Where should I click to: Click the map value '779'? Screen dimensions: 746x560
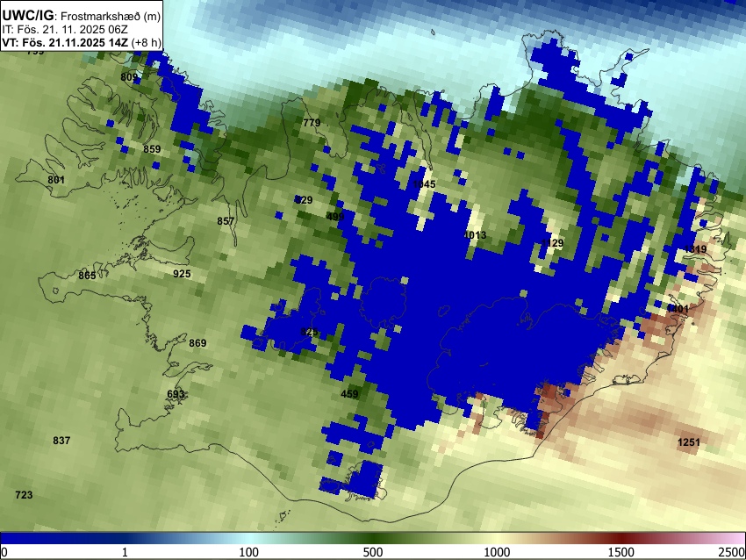click(312, 123)
